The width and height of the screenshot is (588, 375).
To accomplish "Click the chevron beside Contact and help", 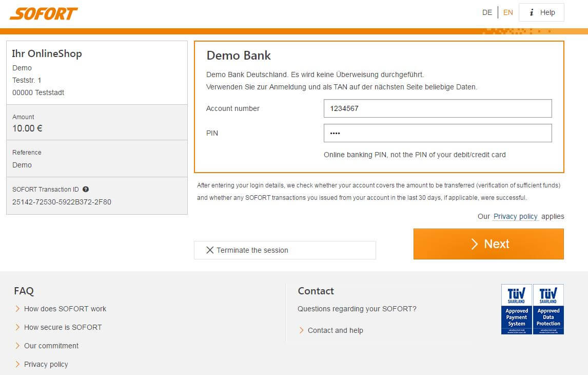I will coord(301,330).
